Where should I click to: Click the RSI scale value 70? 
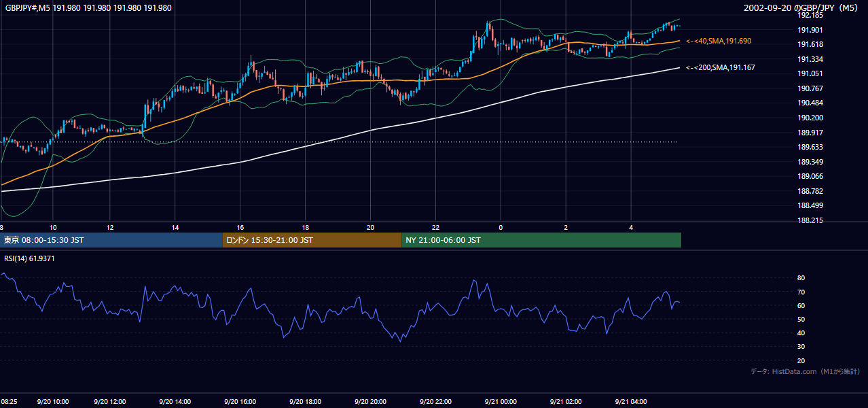pos(801,292)
